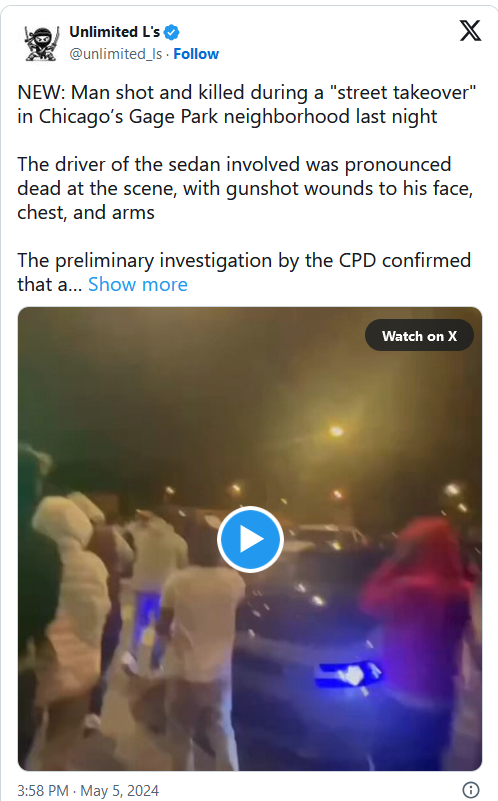Open the Unlimited L's display name
The image size is (498, 801).
pos(114,32)
